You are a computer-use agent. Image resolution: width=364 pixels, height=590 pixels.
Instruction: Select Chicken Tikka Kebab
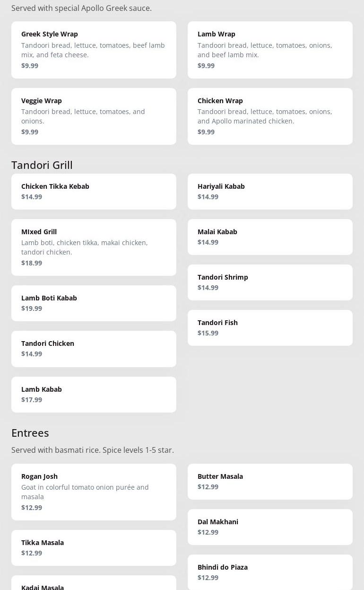[94, 191]
